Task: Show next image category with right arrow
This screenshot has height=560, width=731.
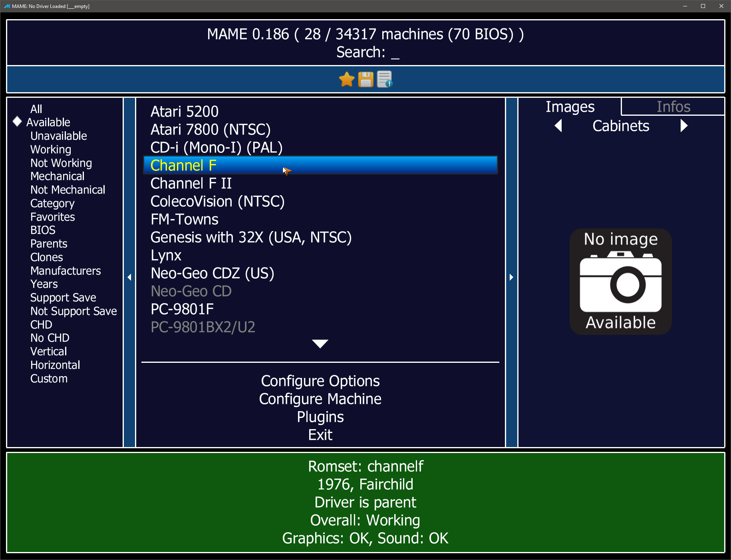Action: tap(684, 126)
